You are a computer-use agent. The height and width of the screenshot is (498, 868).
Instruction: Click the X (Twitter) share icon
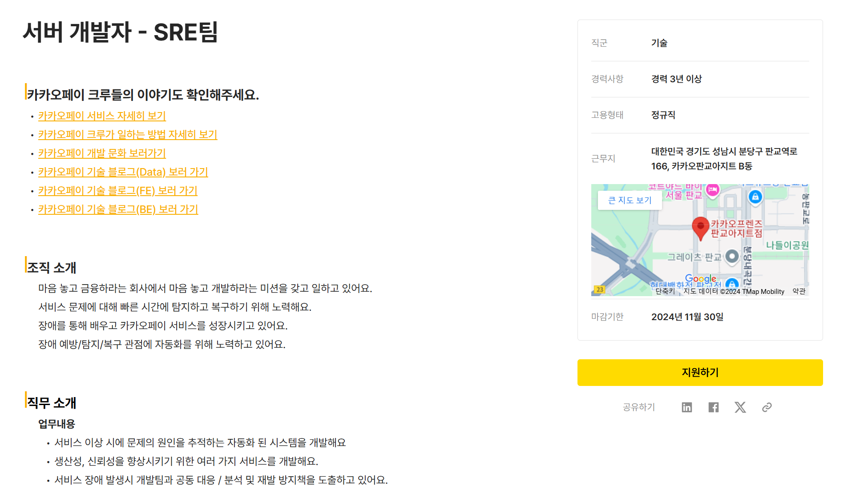[x=740, y=407]
